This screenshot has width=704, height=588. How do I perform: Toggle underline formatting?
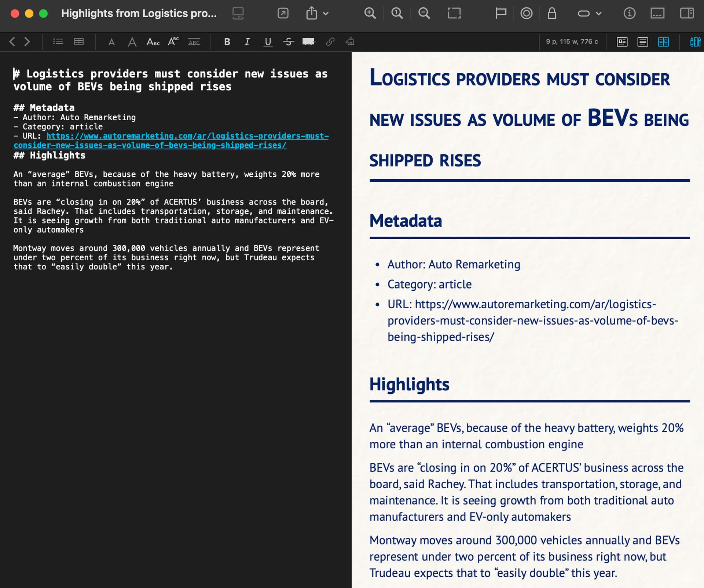268,42
